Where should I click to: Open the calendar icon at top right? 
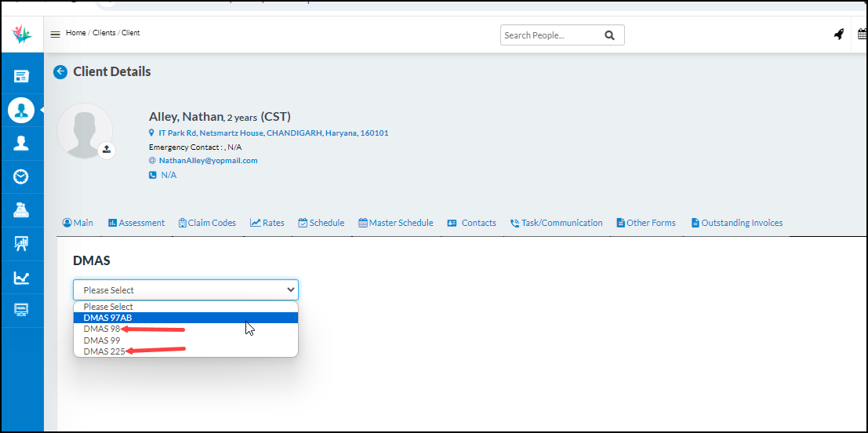(x=862, y=35)
